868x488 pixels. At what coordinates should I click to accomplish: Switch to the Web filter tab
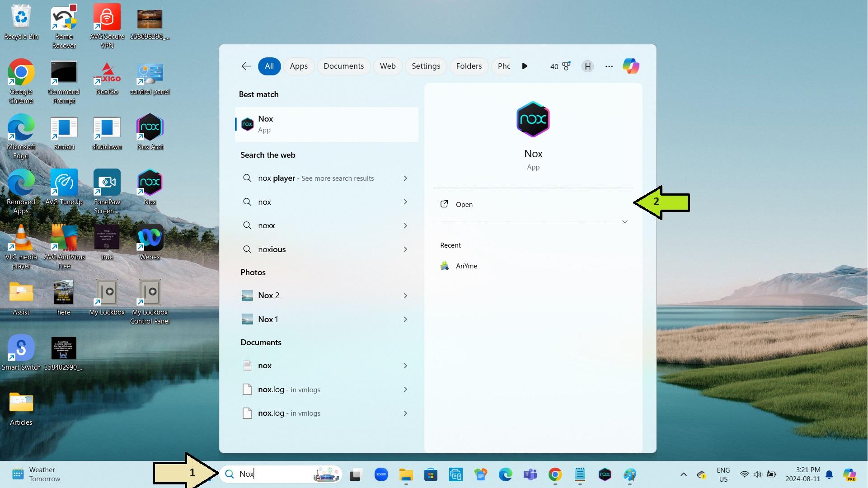[x=388, y=66]
